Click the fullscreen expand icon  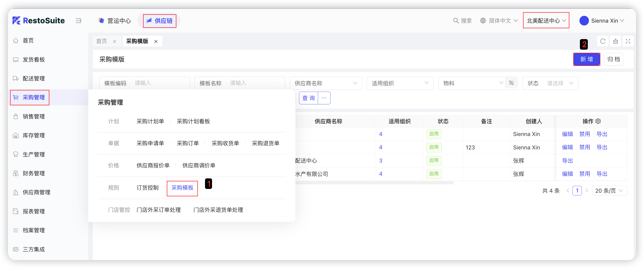(x=628, y=41)
